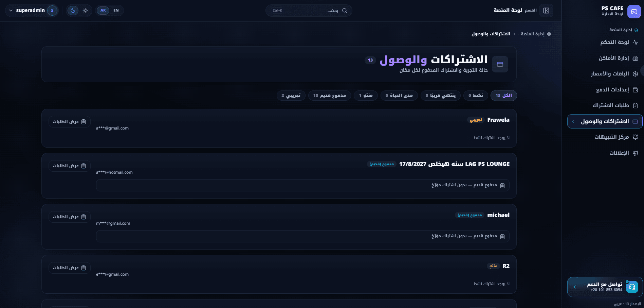Click chevron on الاشتراكات والوصول sidebar item
The width and height of the screenshot is (644, 308).
(573, 121)
